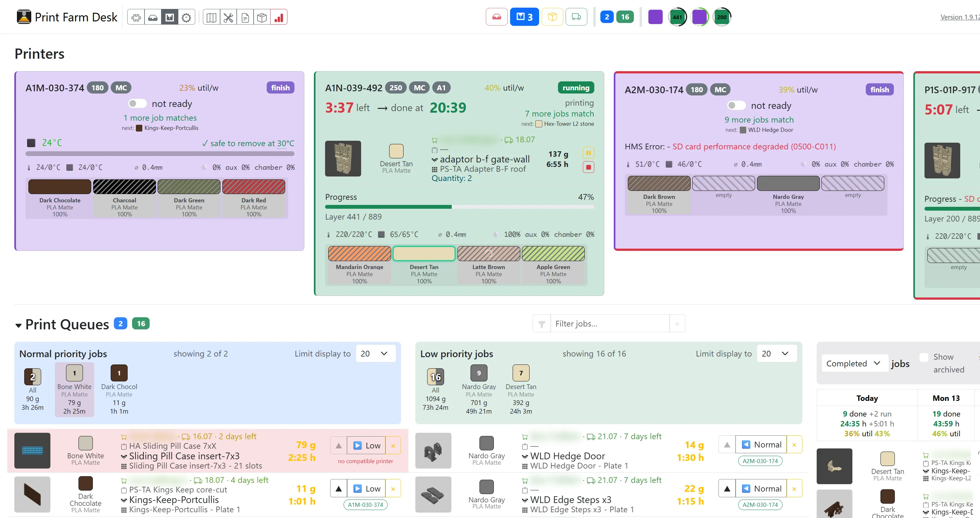Toggle the not ready switch on A2M-030-174
The width and height of the screenshot is (980, 518).
(736, 105)
